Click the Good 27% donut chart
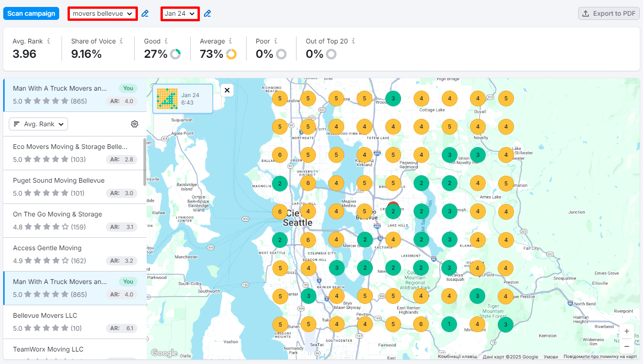The image size is (643, 364). coord(175,54)
